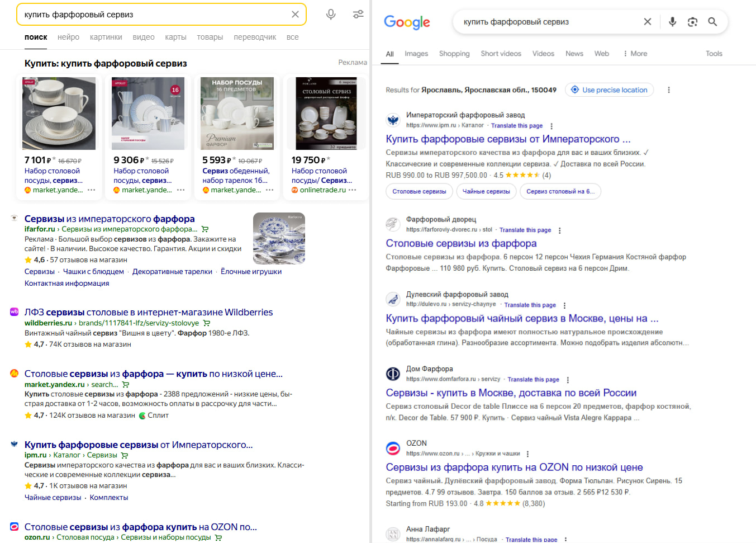Screen dimensions: 756x543
Task: Select Чайные сервизы chip under ipm.ru
Action: [486, 191]
